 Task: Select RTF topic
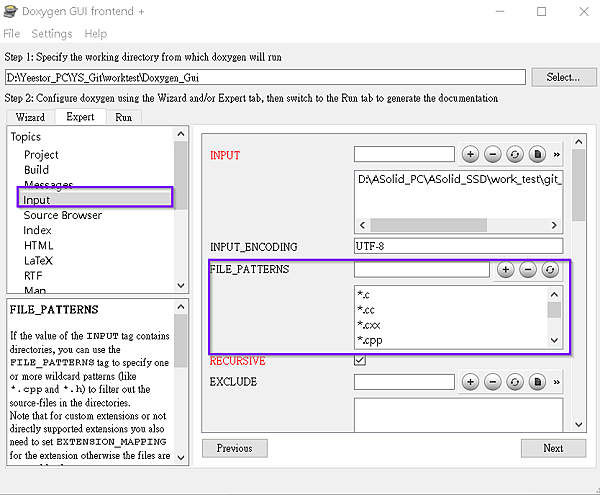[33, 275]
